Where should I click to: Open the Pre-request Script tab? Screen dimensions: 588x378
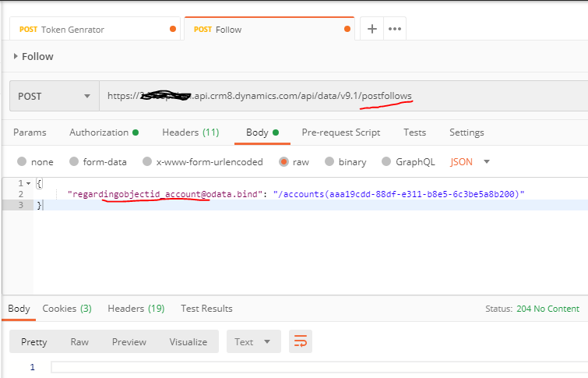coord(341,132)
